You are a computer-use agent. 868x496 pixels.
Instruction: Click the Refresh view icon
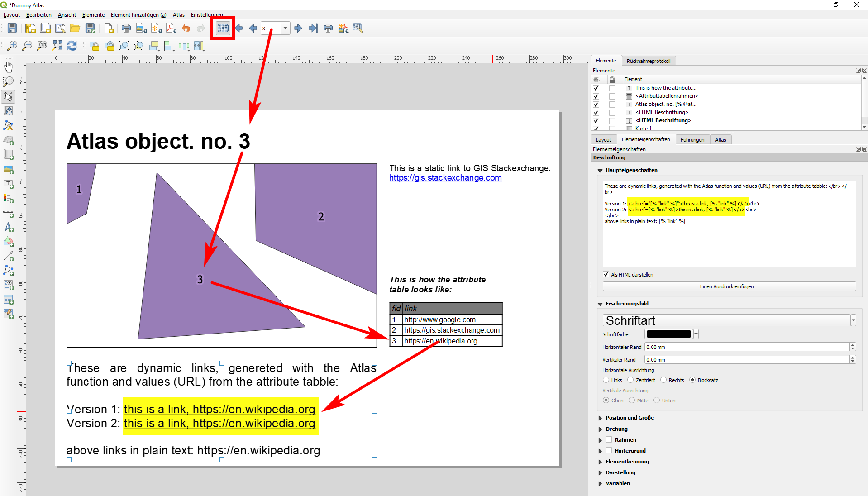pos(72,46)
